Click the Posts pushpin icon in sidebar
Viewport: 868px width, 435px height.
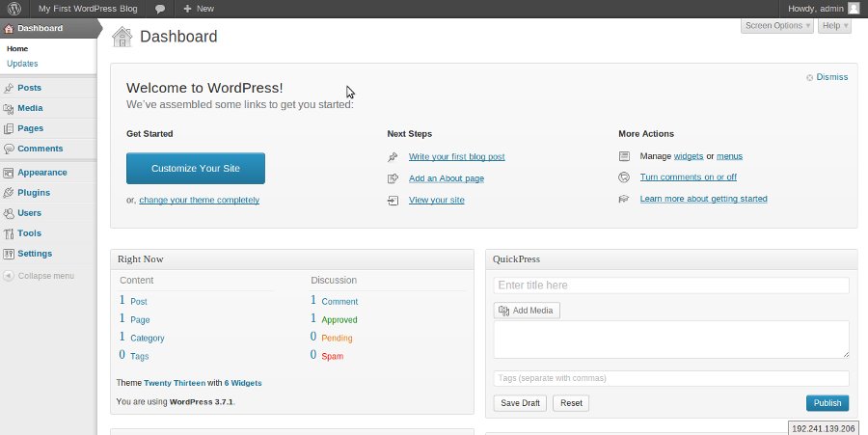[9, 88]
